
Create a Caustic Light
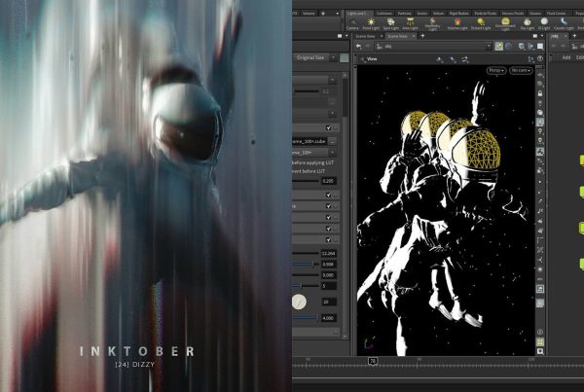click(x=564, y=23)
